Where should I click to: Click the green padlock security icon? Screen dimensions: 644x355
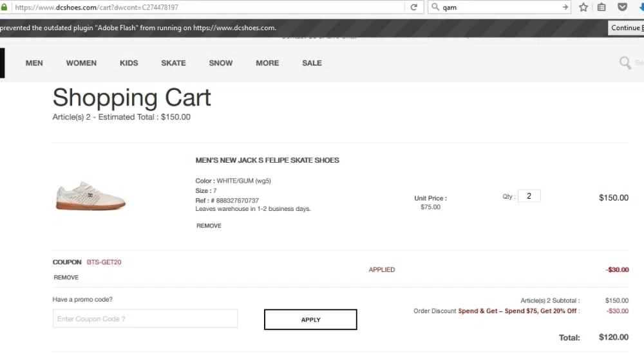[4, 7]
